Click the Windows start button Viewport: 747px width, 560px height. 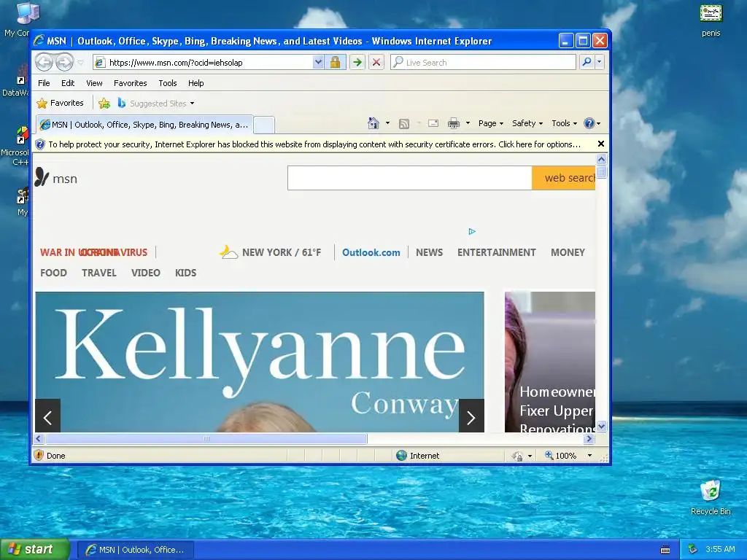[35, 549]
